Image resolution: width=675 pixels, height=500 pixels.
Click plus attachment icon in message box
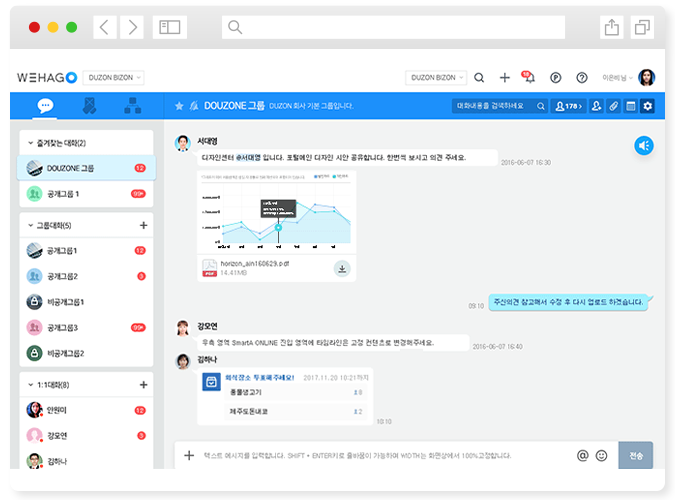coord(189,455)
